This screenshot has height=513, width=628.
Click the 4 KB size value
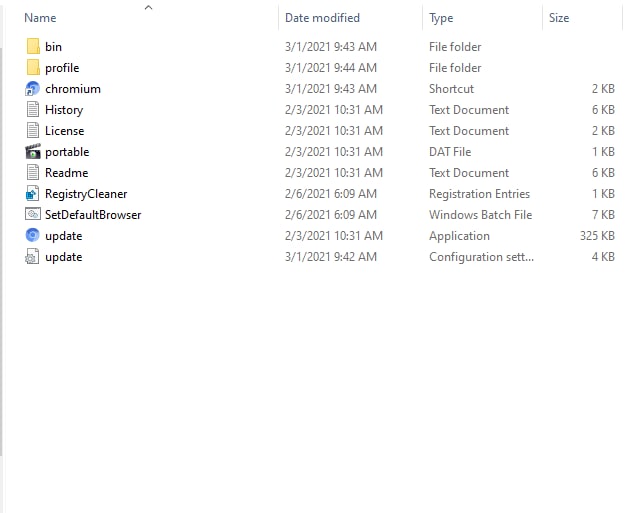click(603, 257)
